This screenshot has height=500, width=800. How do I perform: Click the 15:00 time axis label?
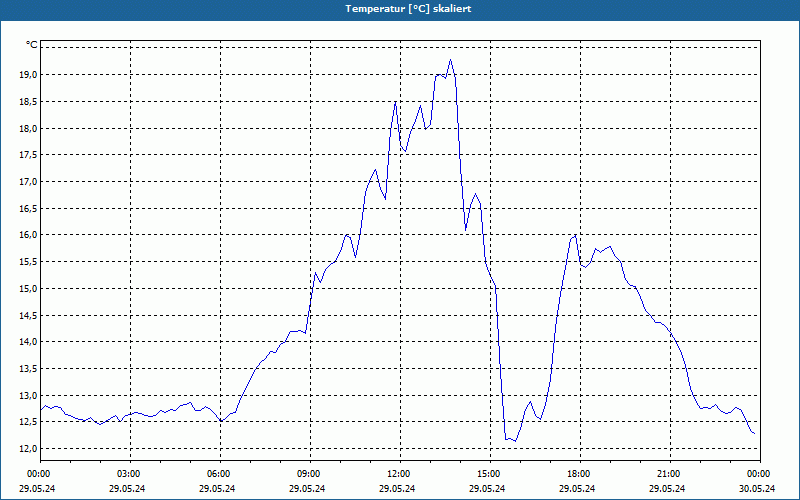(488, 474)
